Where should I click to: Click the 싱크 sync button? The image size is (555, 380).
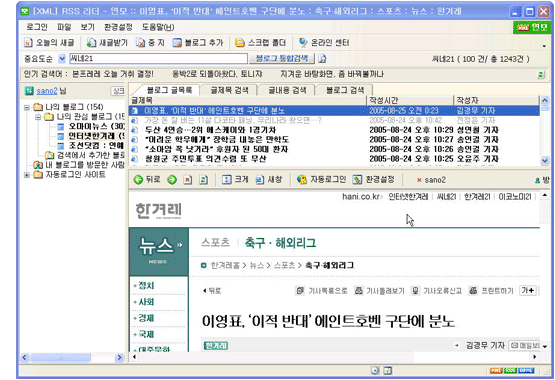(118, 91)
